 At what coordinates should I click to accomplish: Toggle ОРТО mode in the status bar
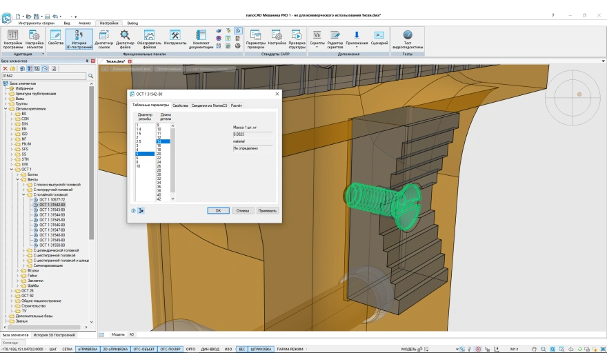pyautogui.click(x=190, y=350)
